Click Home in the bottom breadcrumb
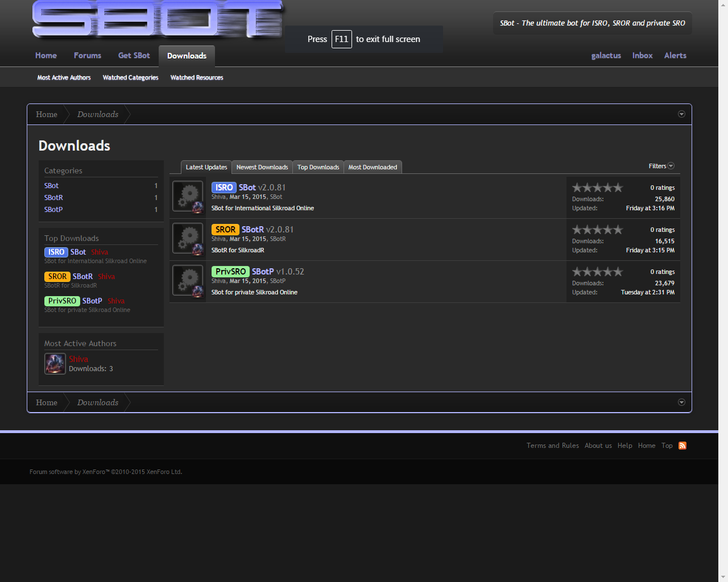This screenshot has height=582, width=728. click(47, 402)
